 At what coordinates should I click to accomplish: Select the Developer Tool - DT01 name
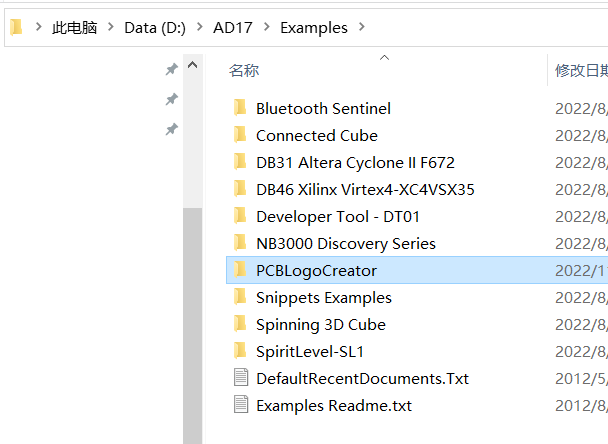click(338, 217)
